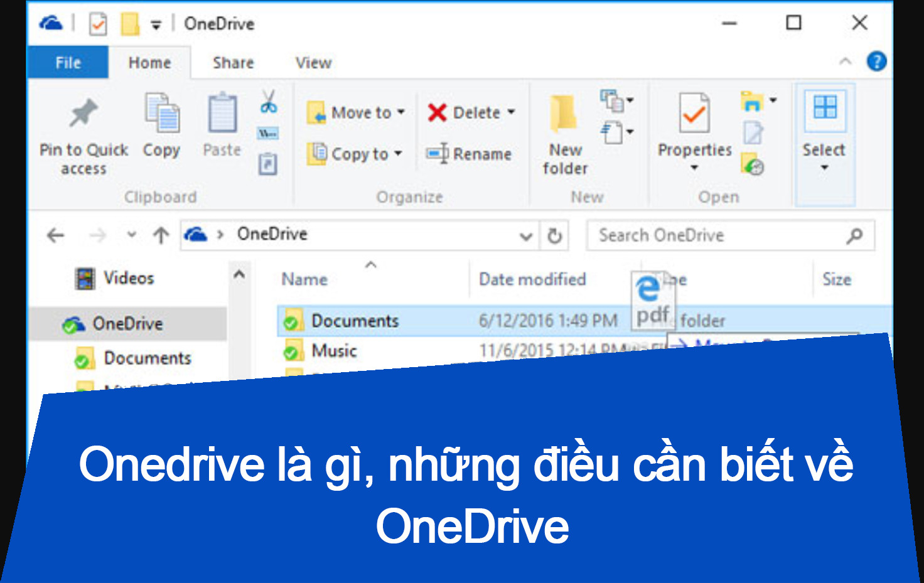Viewport: 924px width, 583px height.
Task: Open the Share ribbon tab
Action: tap(232, 62)
